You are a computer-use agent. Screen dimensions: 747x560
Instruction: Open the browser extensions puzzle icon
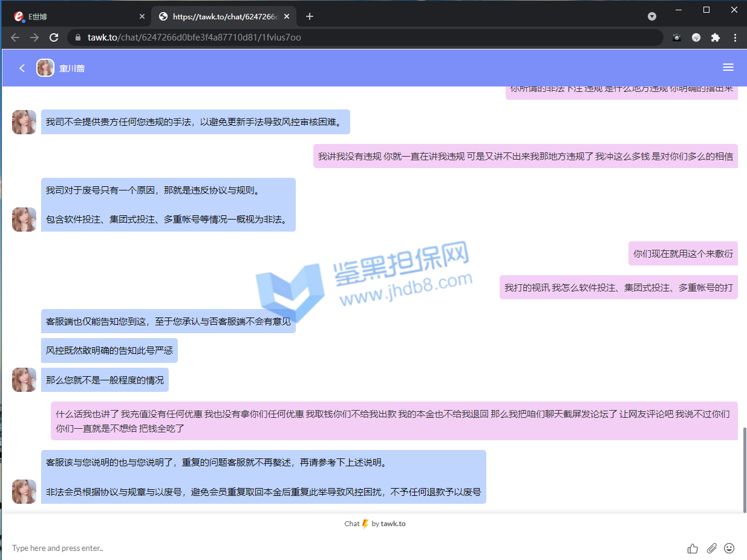pos(716,37)
